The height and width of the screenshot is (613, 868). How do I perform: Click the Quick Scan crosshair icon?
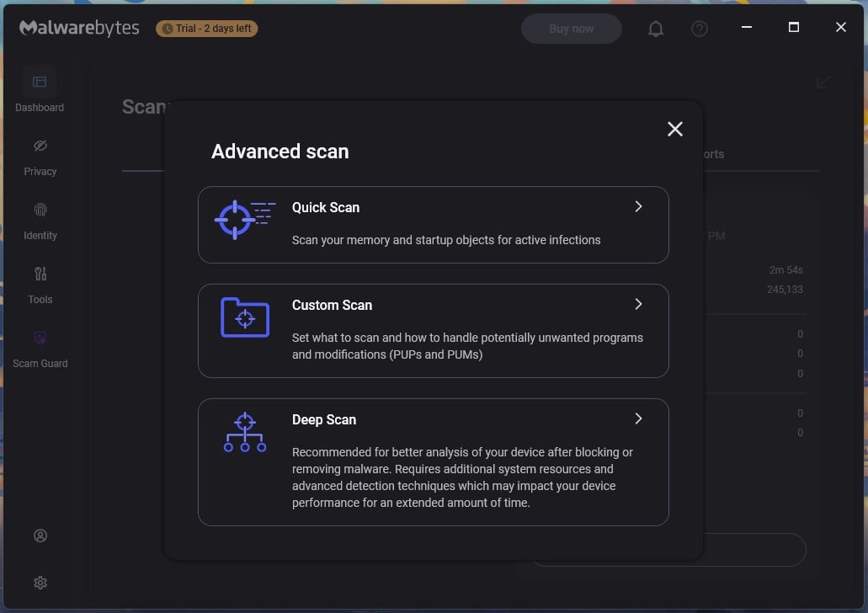pyautogui.click(x=245, y=219)
